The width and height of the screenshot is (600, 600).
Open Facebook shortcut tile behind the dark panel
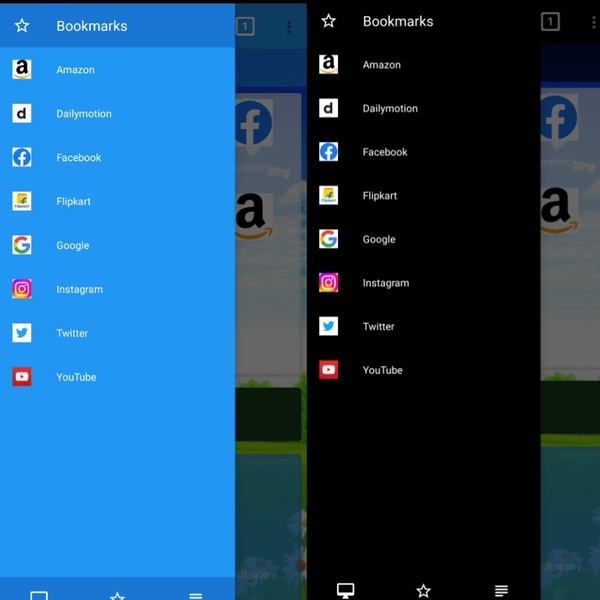[x=559, y=118]
